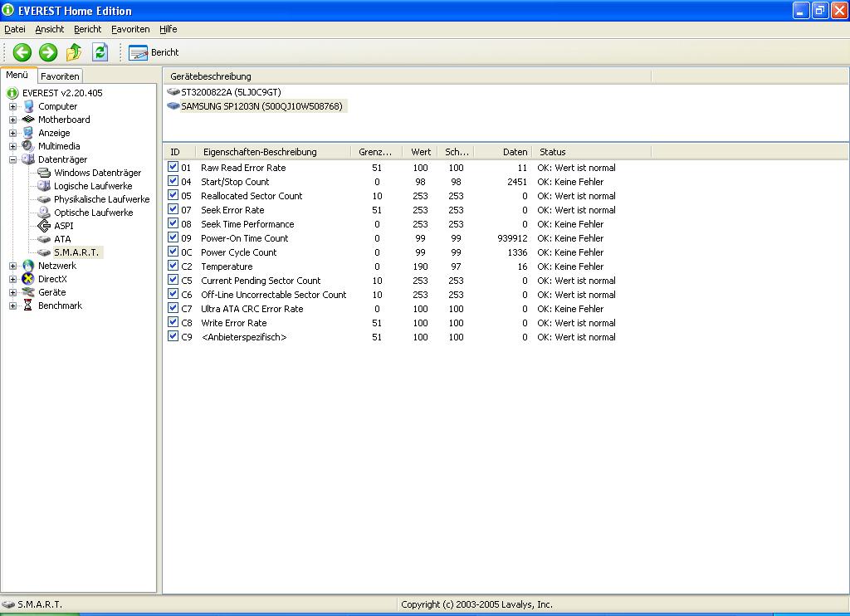Select the ST3200822A (5LJ0C9GT) device row
The image size is (850, 616).
pos(231,92)
